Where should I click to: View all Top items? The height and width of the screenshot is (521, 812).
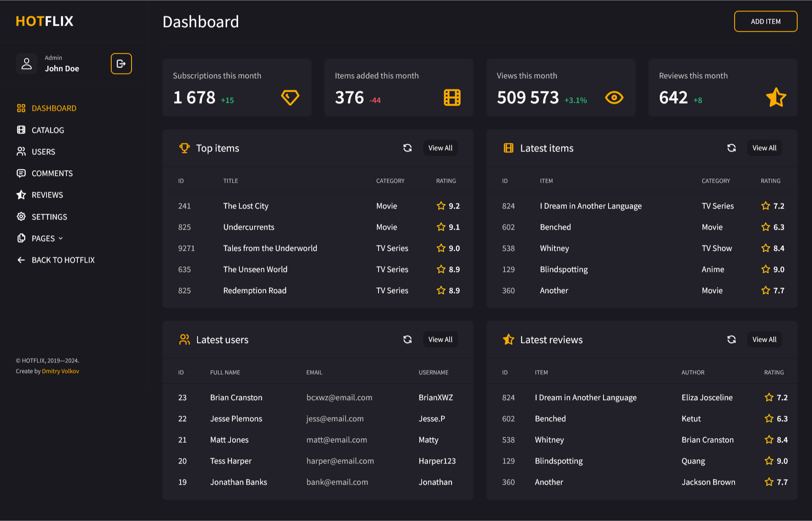[440, 148]
